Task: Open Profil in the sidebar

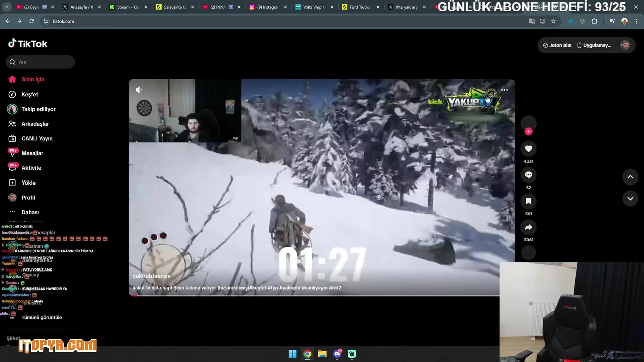Action: 28,198
